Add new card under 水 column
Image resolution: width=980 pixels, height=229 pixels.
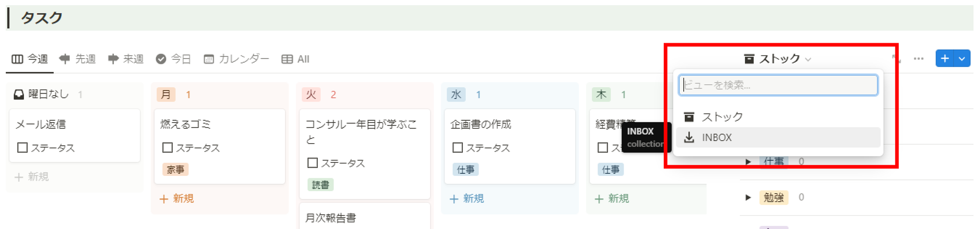[467, 198]
